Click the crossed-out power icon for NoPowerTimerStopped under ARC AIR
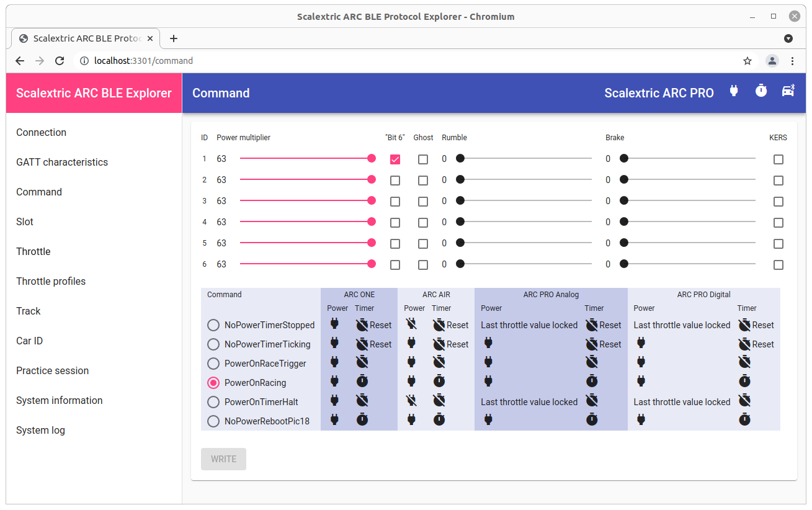This screenshot has width=812, height=510. click(x=411, y=323)
